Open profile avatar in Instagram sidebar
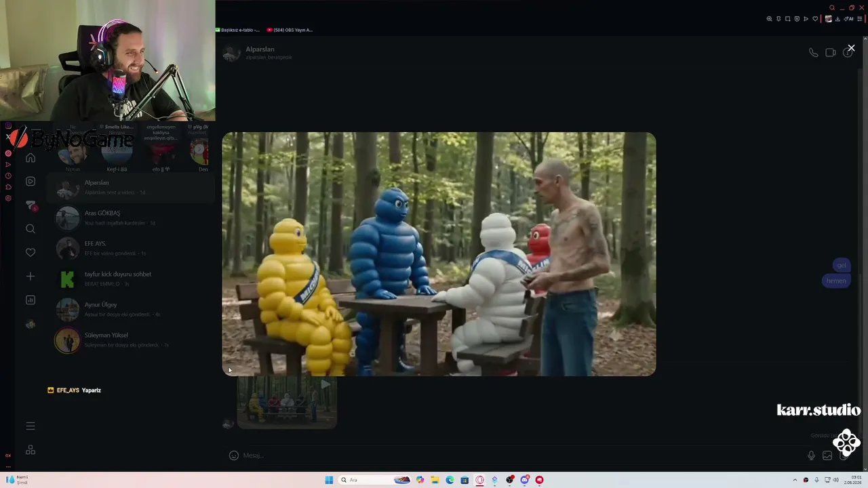Viewport: 868px width, 488px height. (x=31, y=324)
